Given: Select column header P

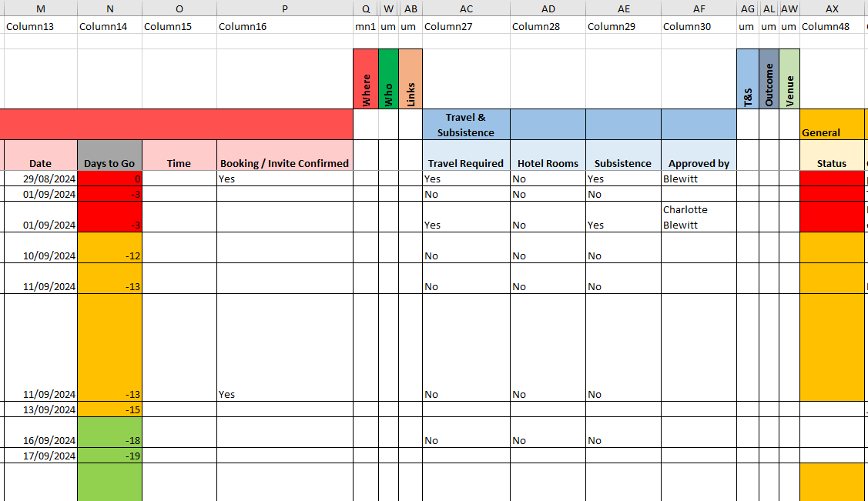Looking at the screenshot, I should pos(284,8).
